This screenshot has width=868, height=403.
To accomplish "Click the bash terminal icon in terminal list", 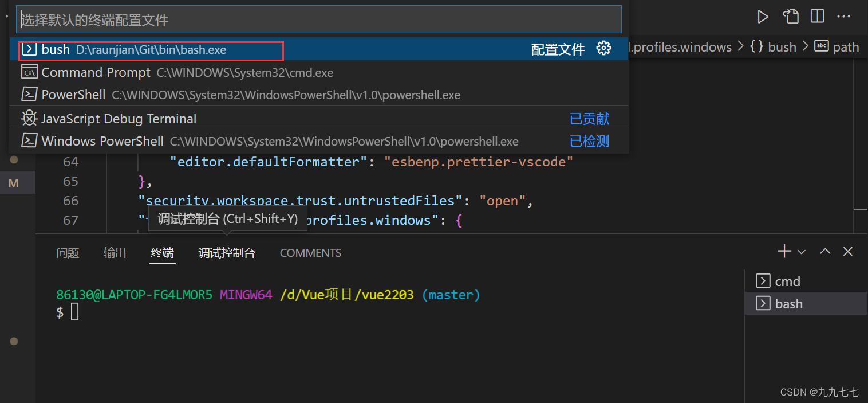I will pos(763,303).
